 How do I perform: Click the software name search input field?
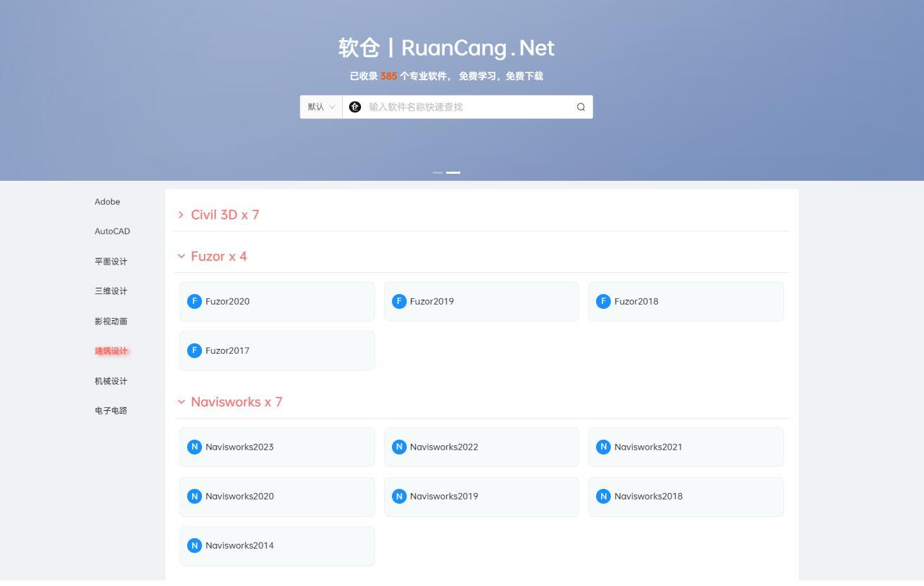pos(468,107)
